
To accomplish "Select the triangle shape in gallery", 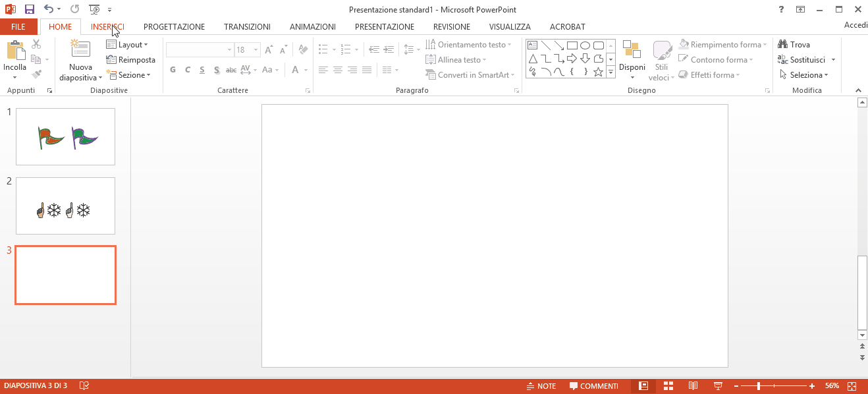I will 532,59.
